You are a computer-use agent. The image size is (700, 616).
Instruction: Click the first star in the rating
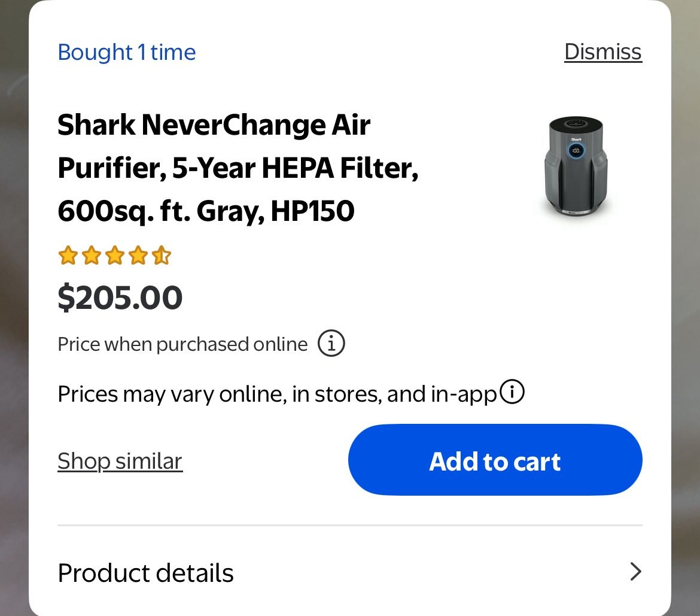(66, 256)
